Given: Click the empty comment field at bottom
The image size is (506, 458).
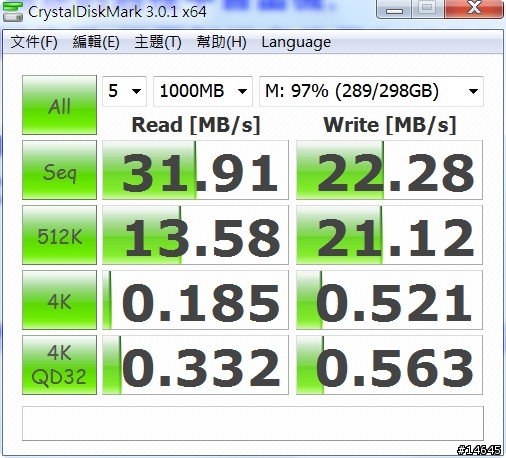Looking at the screenshot, I should click(253, 423).
